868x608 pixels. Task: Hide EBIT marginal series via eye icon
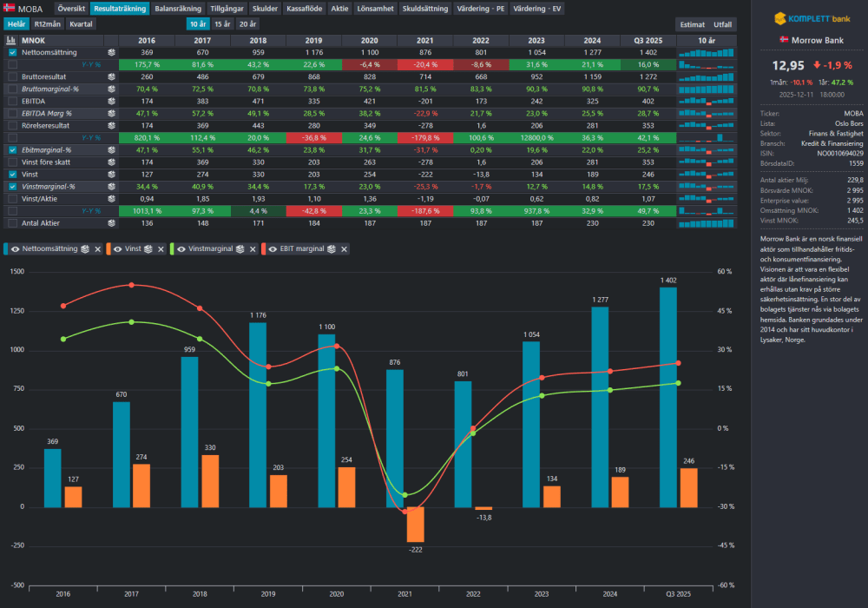tap(273, 249)
